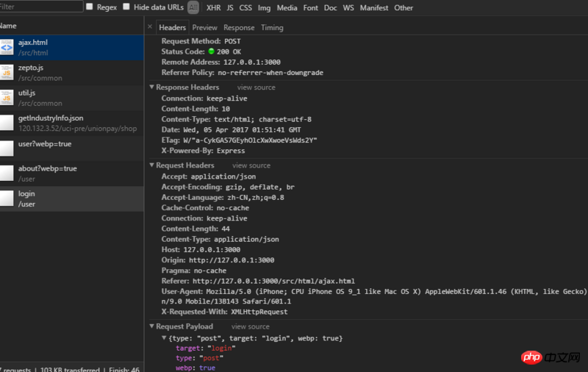Open the Timing tab

click(272, 28)
